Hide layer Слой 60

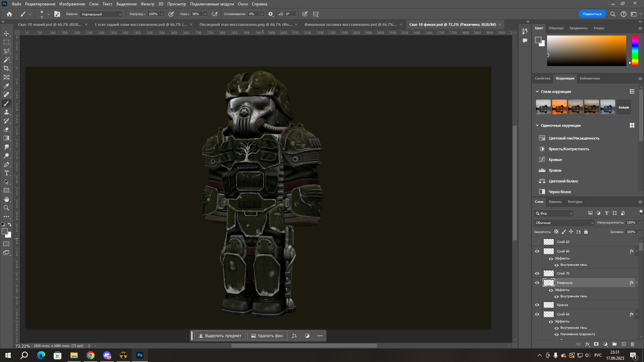point(537,251)
